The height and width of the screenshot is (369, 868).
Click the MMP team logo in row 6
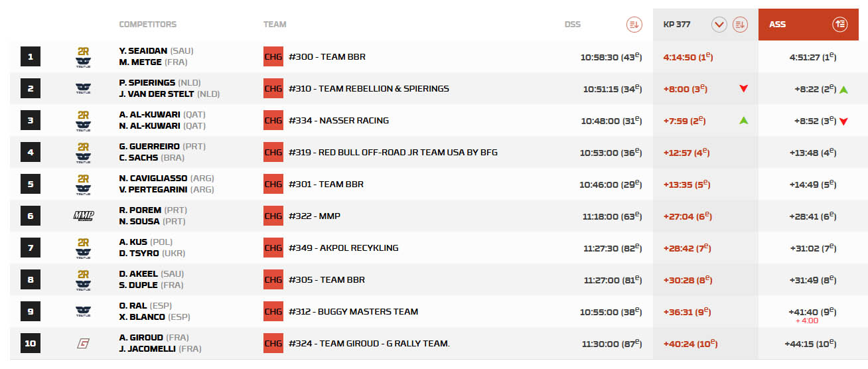coord(84,216)
